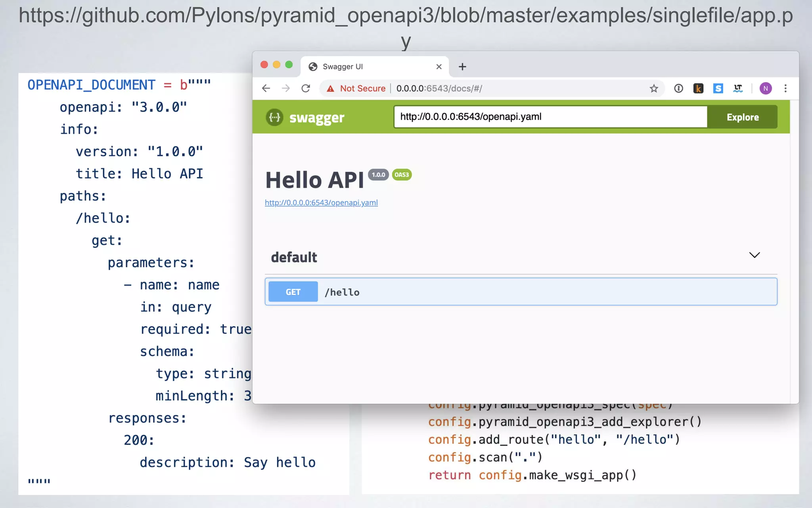Click the openapi.yaml URL input field
This screenshot has width=812, height=508.
[550, 117]
